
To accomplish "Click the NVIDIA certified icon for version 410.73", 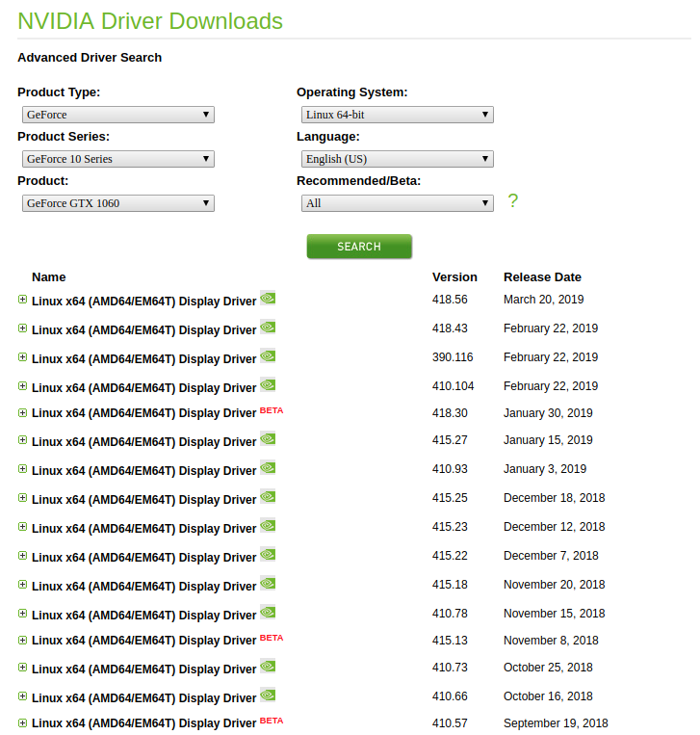I will [x=268, y=666].
